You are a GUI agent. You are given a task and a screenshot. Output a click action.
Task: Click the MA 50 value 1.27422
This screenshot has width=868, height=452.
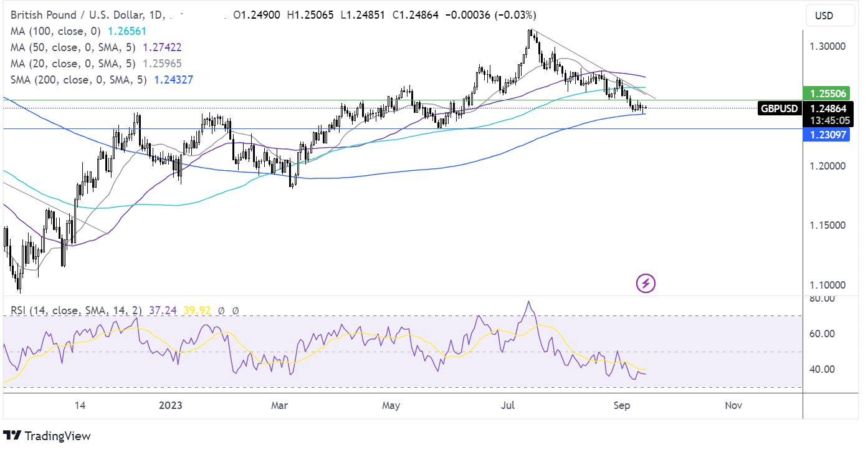click(x=162, y=47)
